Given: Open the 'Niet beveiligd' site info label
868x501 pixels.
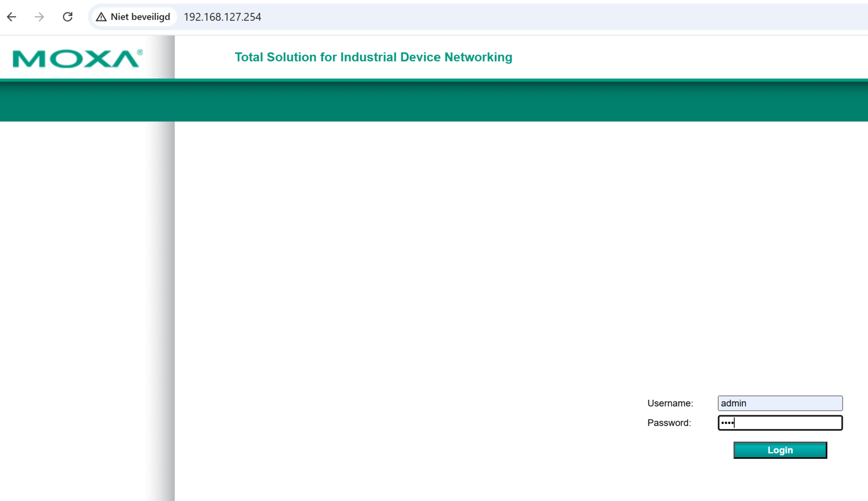Looking at the screenshot, I should pos(140,17).
